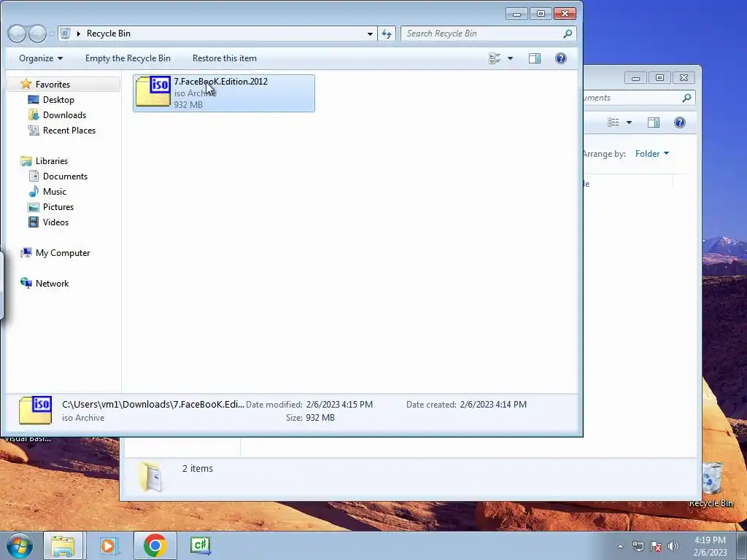Click the Back navigation arrow in Recycle Bin
This screenshot has width=747, height=560.
pos(18,34)
